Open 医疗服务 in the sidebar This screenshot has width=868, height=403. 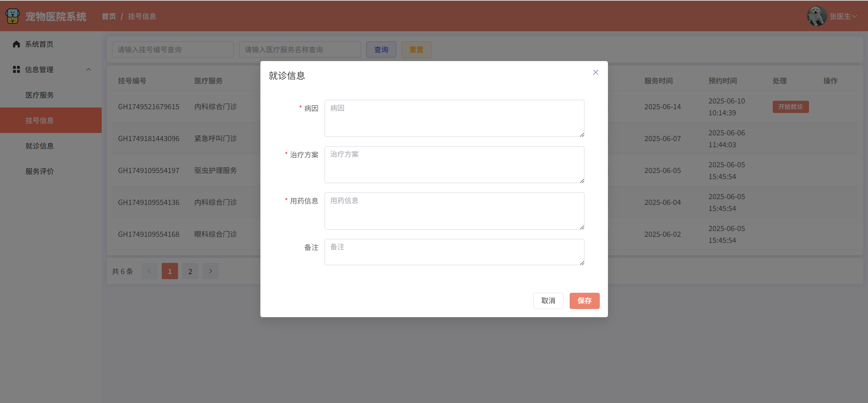[40, 95]
